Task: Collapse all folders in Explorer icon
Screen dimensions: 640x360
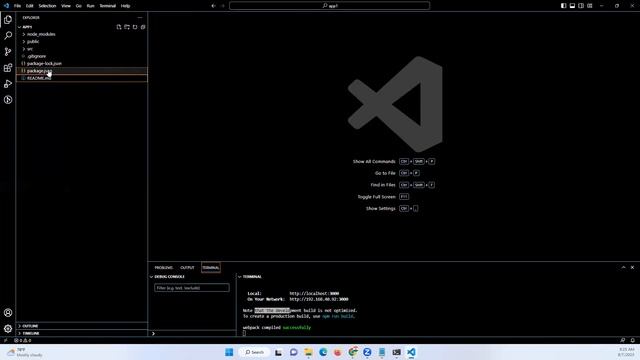Action: click(x=143, y=27)
